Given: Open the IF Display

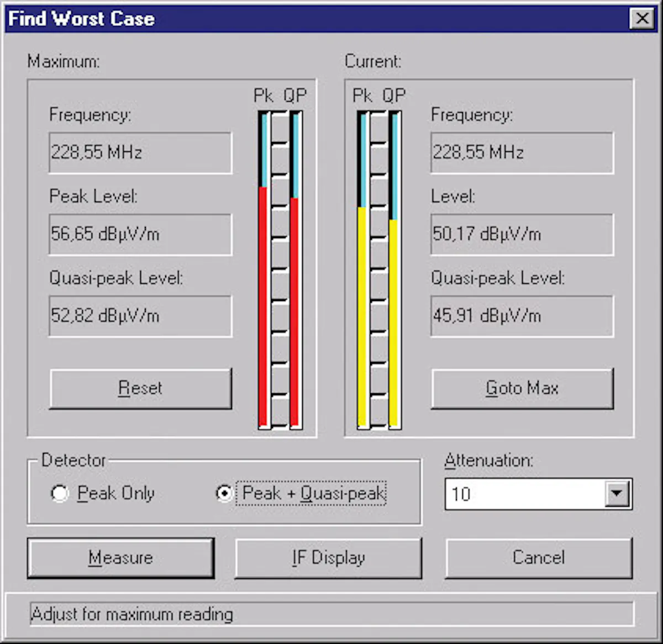Looking at the screenshot, I should (328, 558).
